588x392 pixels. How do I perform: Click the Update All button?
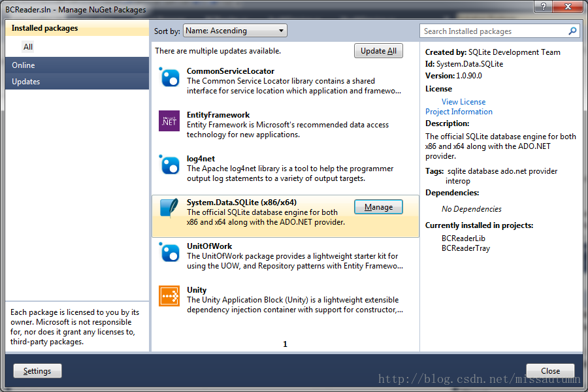coord(378,51)
